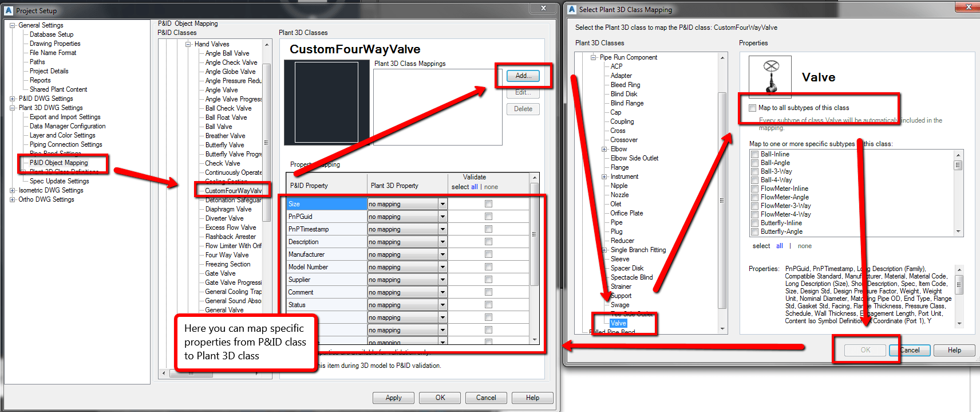This screenshot has width=980, height=412.
Task: Open the mapping dropdown for Size
Action: point(442,204)
